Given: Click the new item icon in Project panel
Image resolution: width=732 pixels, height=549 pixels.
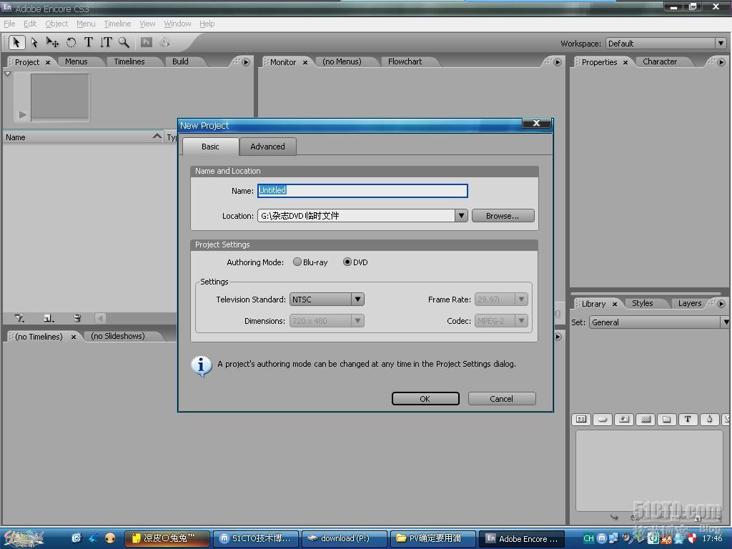Looking at the screenshot, I should (49, 318).
